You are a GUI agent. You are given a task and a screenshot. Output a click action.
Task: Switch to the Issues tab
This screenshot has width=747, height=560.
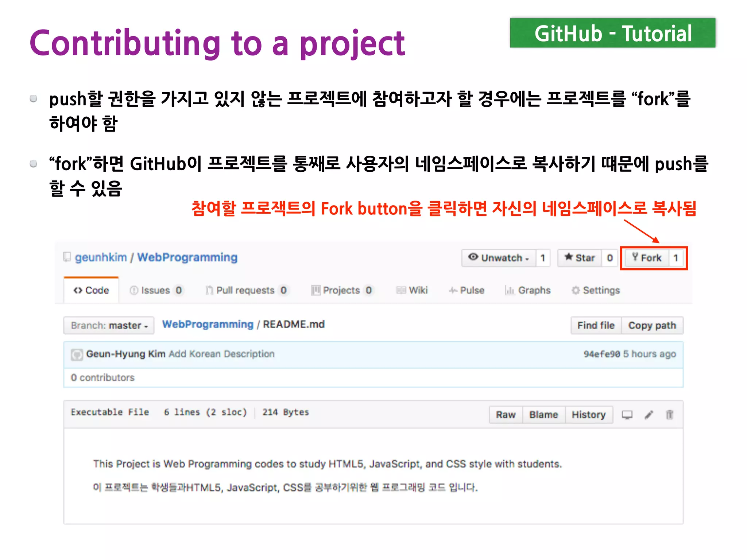pyautogui.click(x=156, y=290)
